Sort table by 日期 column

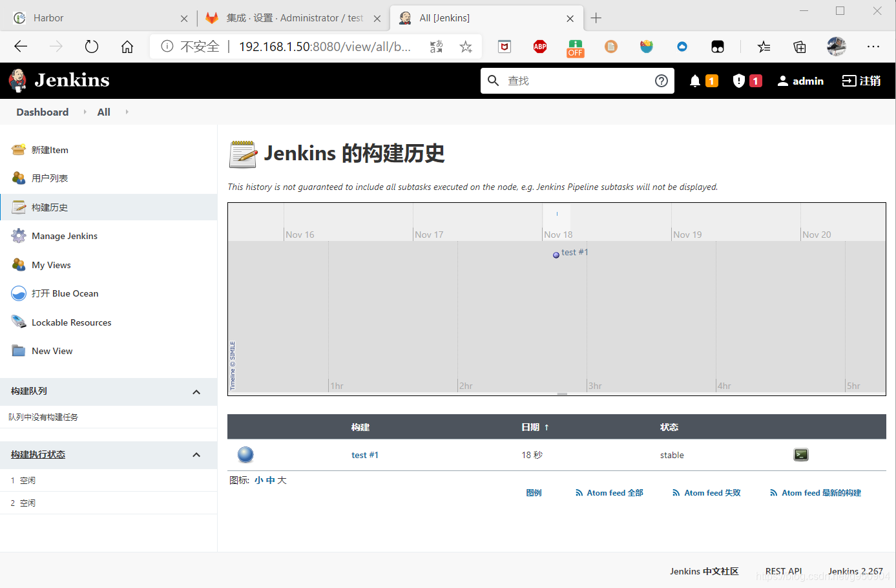tap(535, 427)
